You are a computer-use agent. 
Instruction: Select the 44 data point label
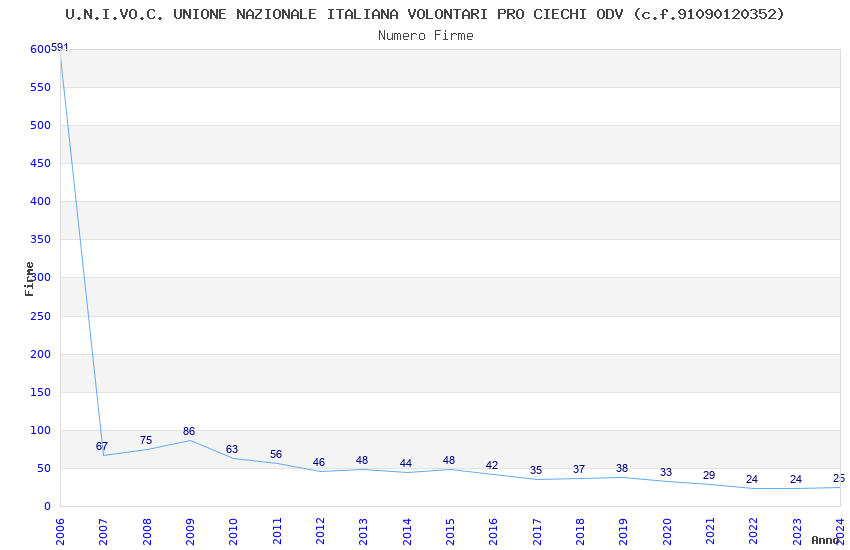pyautogui.click(x=405, y=463)
